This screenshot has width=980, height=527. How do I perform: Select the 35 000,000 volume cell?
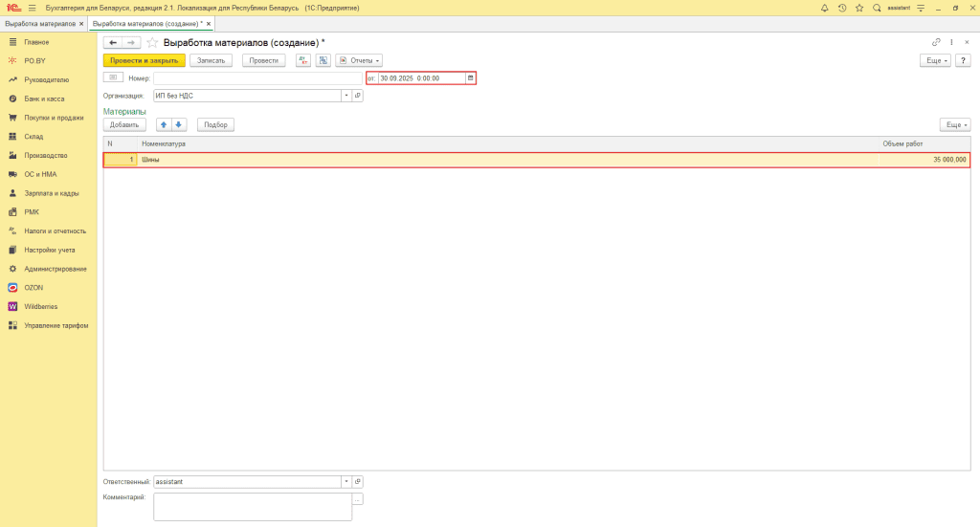(x=924, y=160)
